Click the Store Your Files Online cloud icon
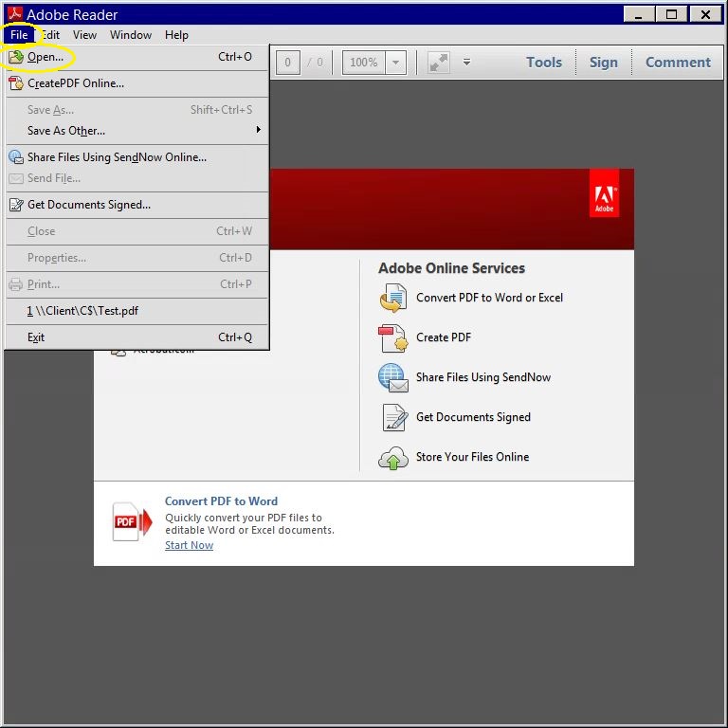Image resolution: width=728 pixels, height=728 pixels. tap(393, 458)
